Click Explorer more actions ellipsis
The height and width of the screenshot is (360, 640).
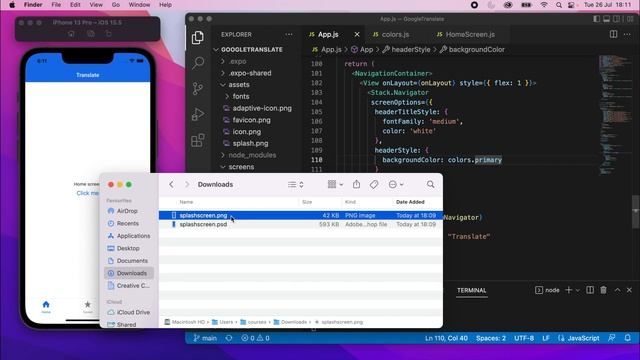pos(289,35)
